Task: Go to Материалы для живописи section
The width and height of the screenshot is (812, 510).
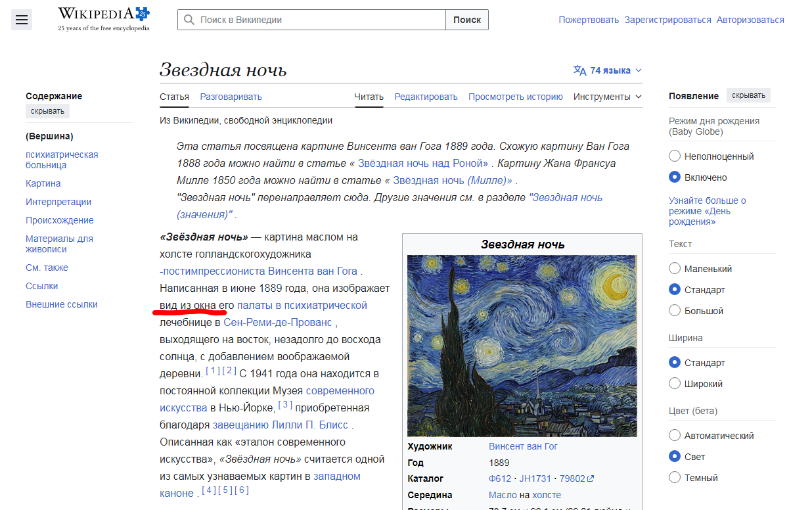Action: pos(59,244)
